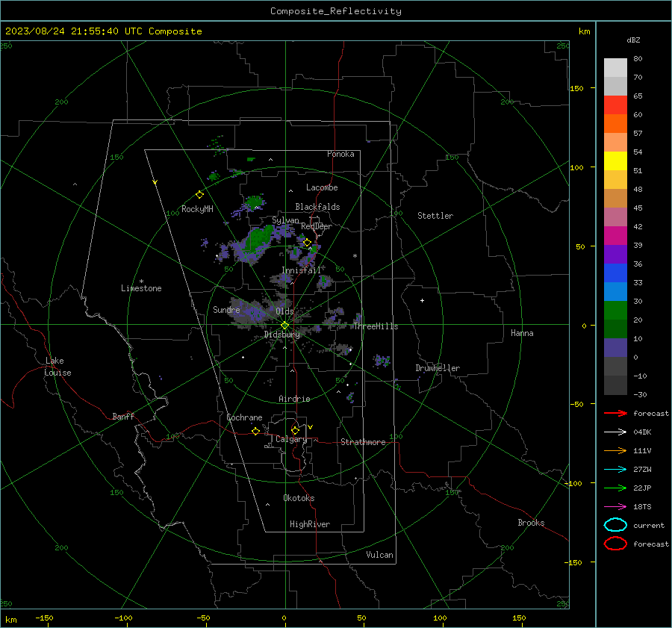Image resolution: width=672 pixels, height=628 pixels.
Task: Click the Okotoks city label
Action: [299, 498]
